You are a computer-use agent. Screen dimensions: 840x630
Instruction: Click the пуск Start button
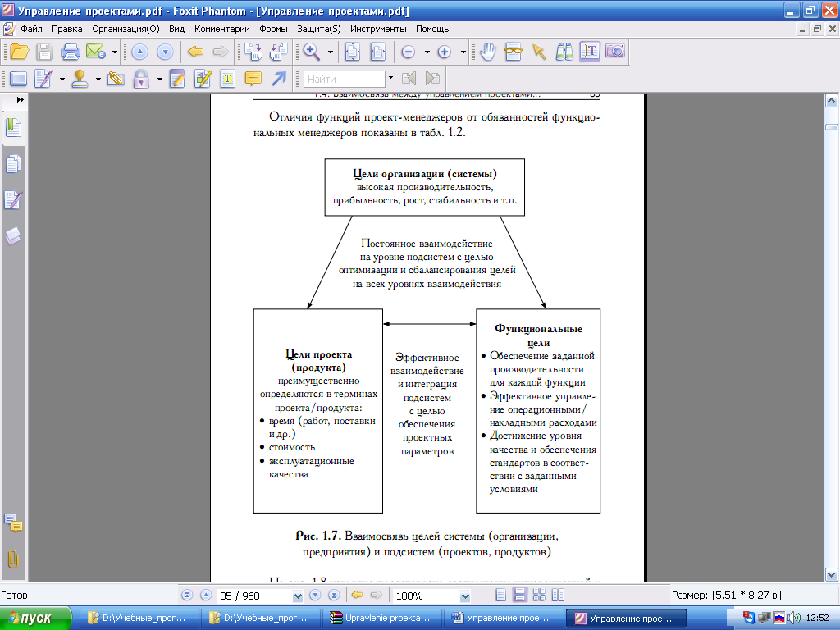coord(35,619)
